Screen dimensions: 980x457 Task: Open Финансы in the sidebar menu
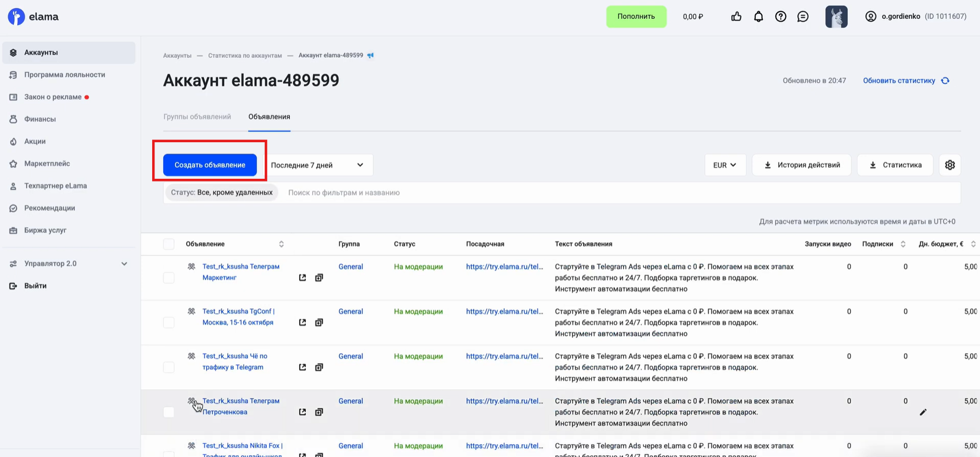pos(40,119)
